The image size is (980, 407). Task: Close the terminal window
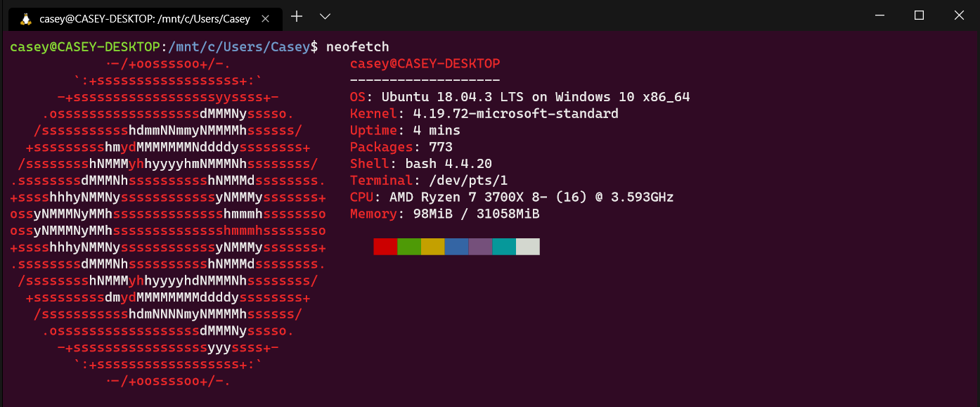959,15
